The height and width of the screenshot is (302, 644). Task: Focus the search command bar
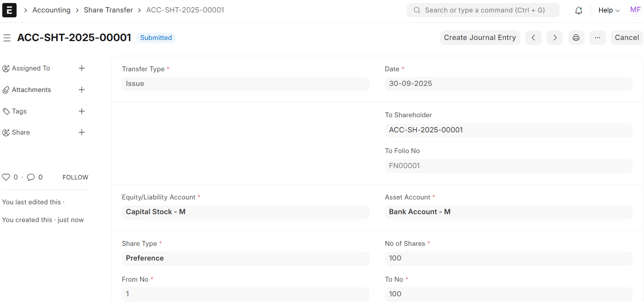(x=483, y=10)
